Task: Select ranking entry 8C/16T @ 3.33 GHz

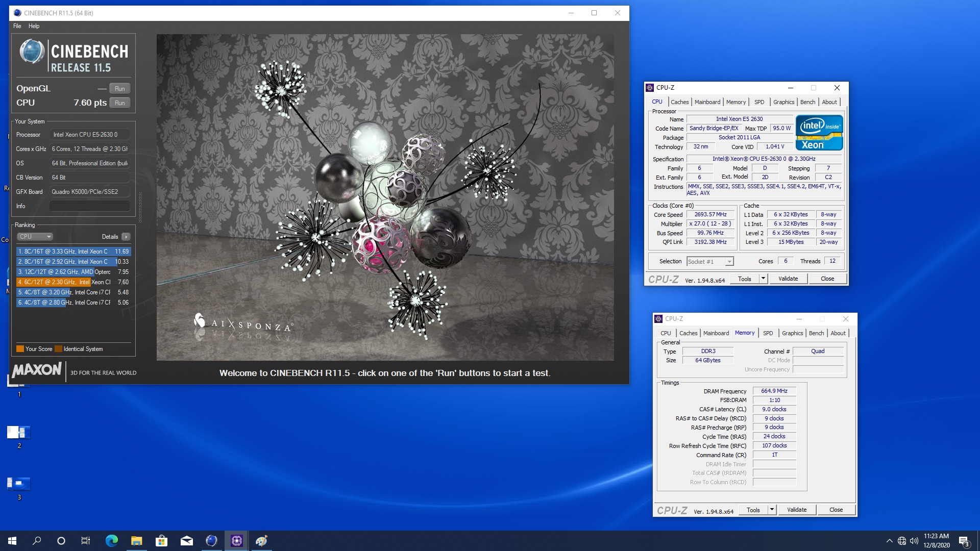Action: point(73,252)
